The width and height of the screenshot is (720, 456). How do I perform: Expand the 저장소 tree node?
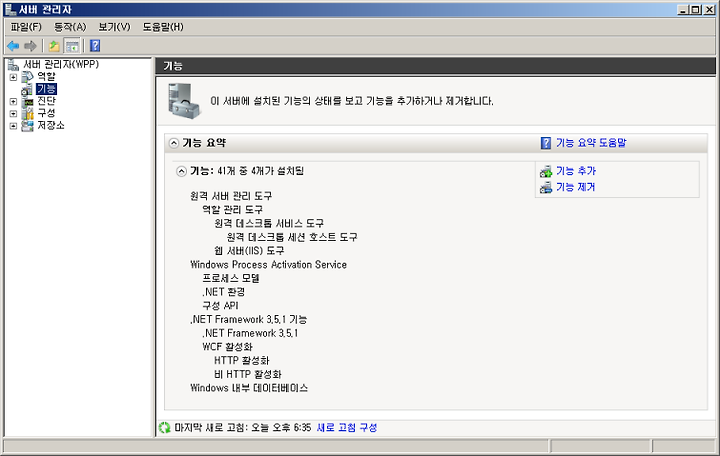[13, 126]
